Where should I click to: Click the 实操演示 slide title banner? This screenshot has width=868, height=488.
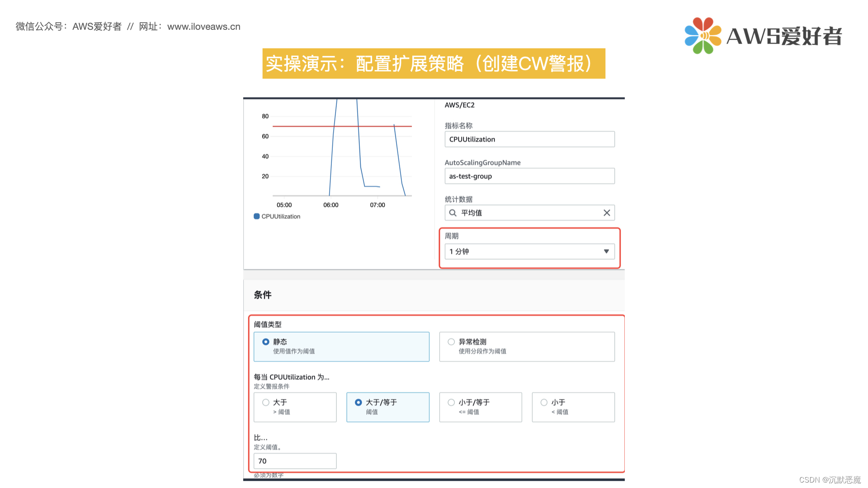click(x=434, y=64)
